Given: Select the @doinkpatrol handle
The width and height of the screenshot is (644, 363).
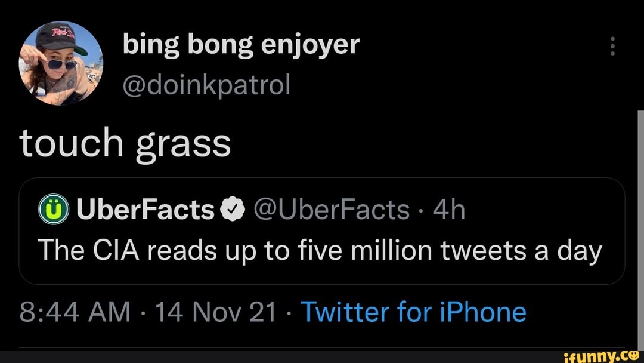Looking at the screenshot, I should pos(206,85).
